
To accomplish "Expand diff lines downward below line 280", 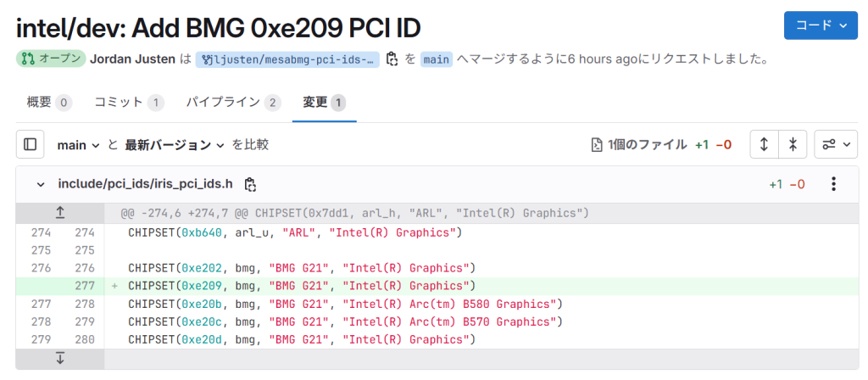I will click(60, 359).
